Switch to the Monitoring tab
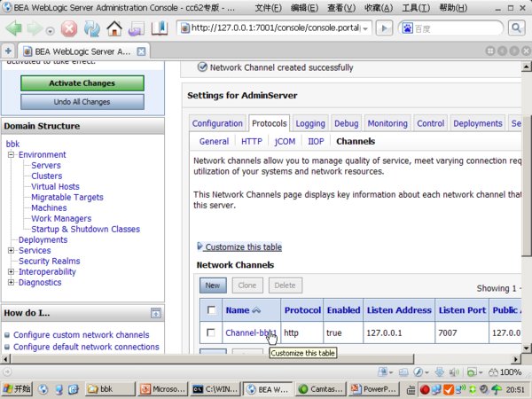 pyautogui.click(x=387, y=123)
